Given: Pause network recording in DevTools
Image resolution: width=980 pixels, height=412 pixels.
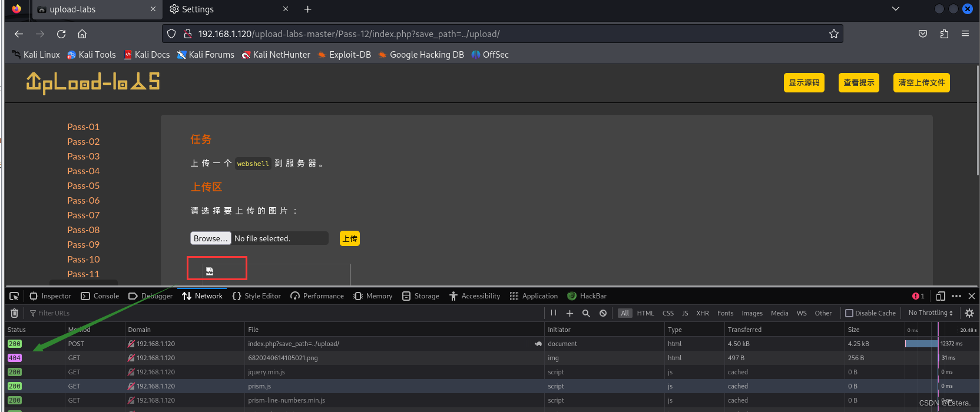Looking at the screenshot, I should 554,313.
